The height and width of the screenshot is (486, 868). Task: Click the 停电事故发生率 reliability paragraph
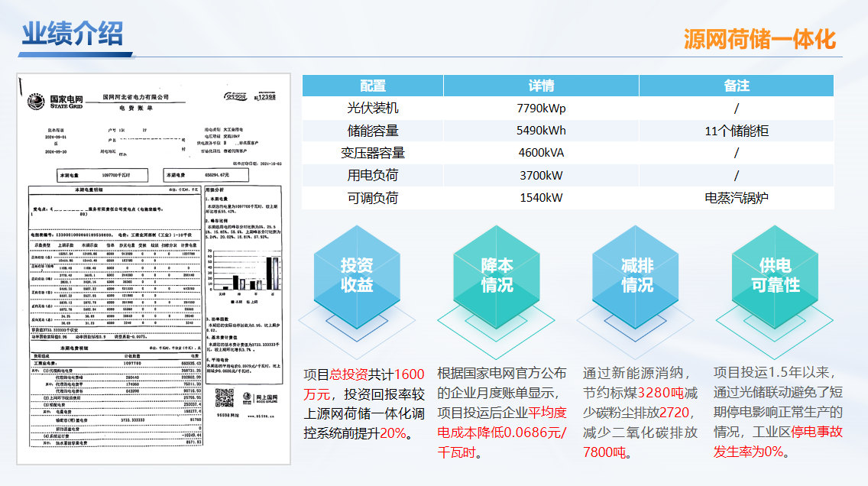pos(778,412)
